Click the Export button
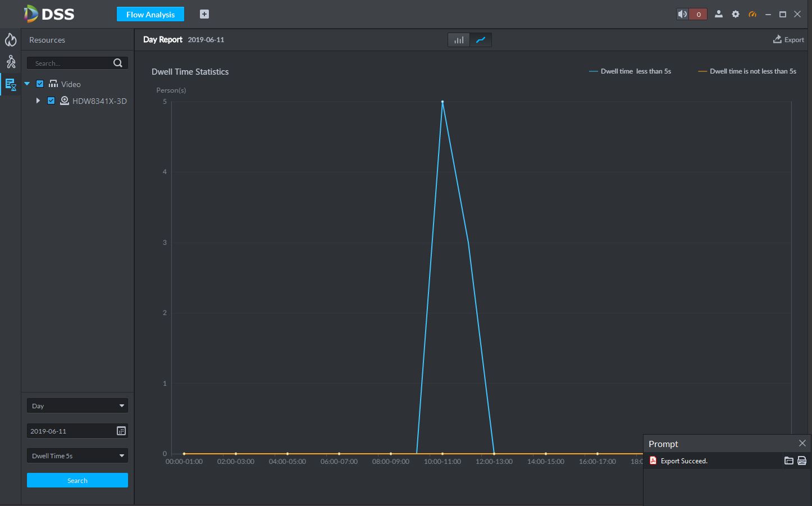 [x=788, y=40]
